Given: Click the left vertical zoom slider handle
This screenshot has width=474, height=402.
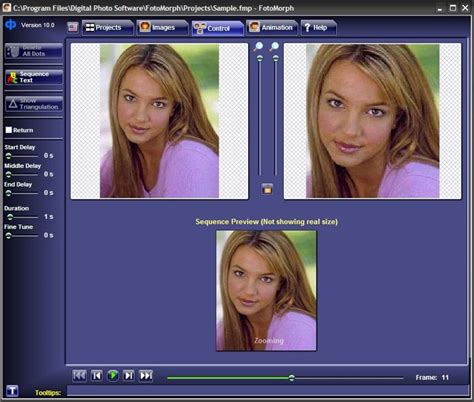Looking at the screenshot, I should pyautogui.click(x=260, y=59).
